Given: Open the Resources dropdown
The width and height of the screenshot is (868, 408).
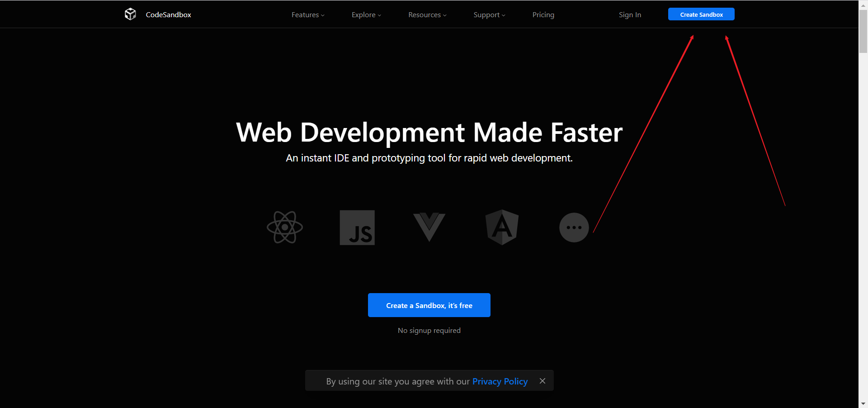Looking at the screenshot, I should click(x=427, y=15).
